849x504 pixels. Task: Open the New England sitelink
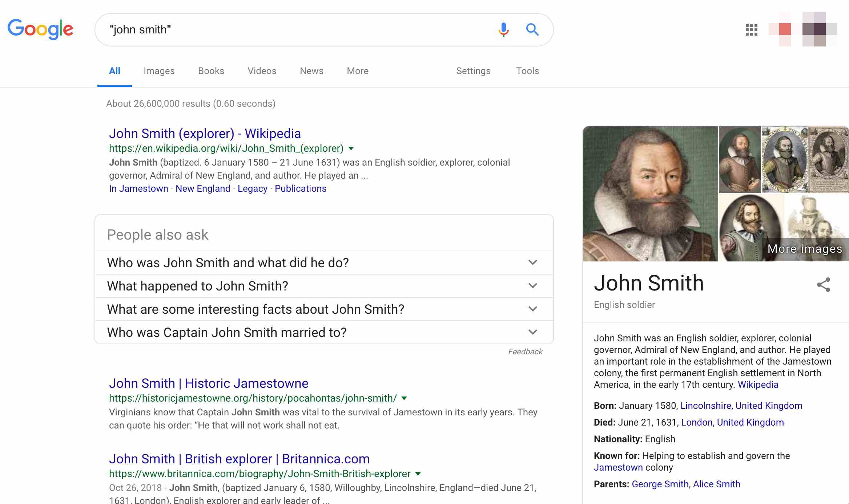coord(203,189)
